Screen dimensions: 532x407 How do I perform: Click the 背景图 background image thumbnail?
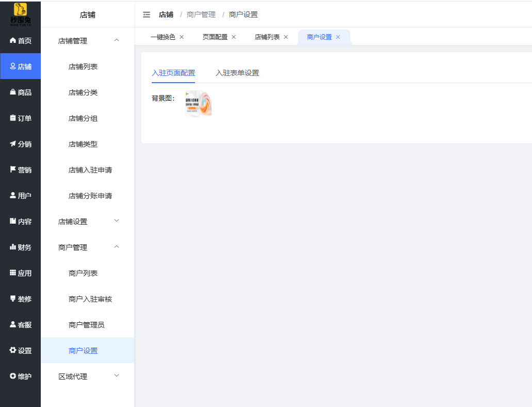pyautogui.click(x=199, y=104)
